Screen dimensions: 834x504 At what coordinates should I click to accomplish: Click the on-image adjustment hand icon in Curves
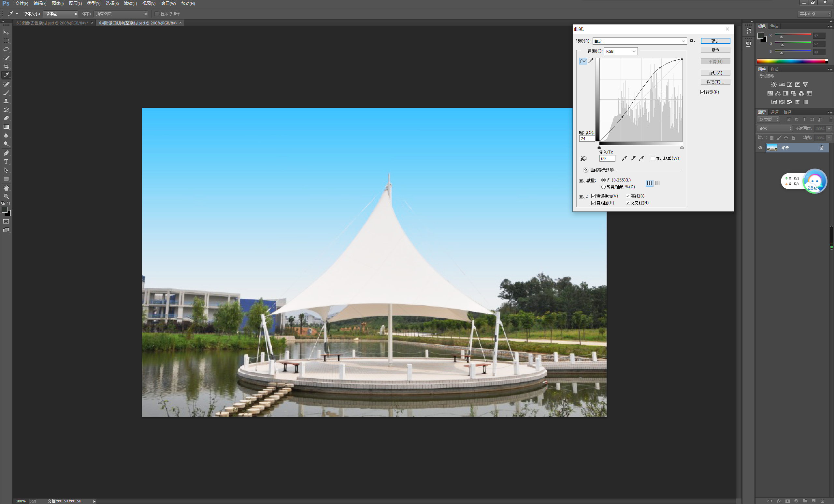click(583, 158)
